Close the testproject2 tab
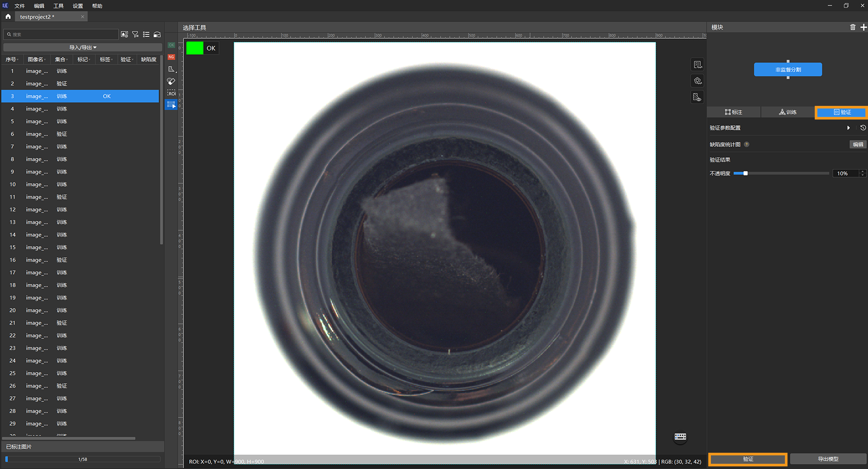868x469 pixels. [82, 17]
